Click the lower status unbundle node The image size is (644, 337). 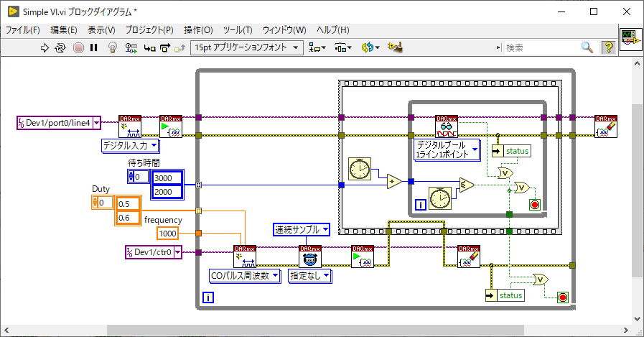[x=505, y=295]
